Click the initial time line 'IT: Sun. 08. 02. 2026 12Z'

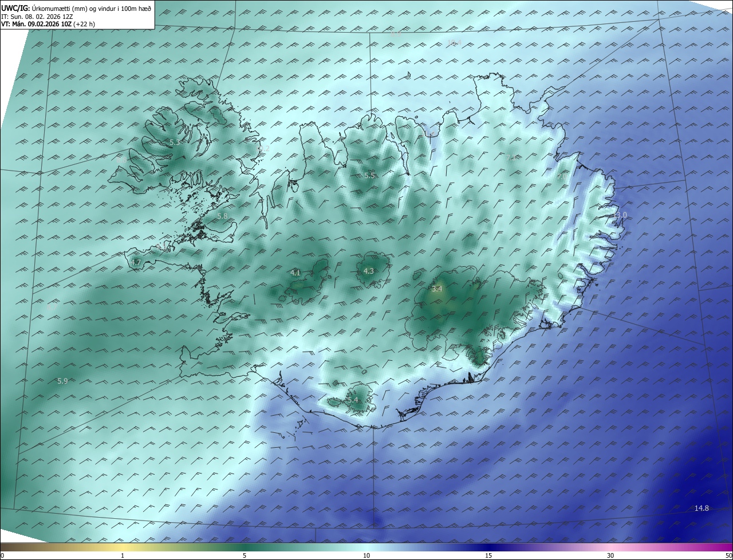pyautogui.click(x=37, y=17)
